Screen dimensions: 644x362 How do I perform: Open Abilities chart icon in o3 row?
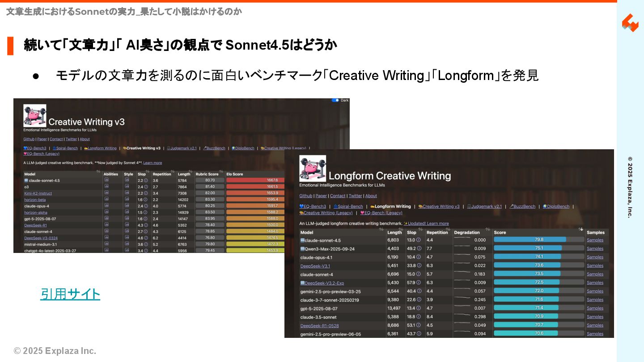pyautogui.click(x=106, y=186)
